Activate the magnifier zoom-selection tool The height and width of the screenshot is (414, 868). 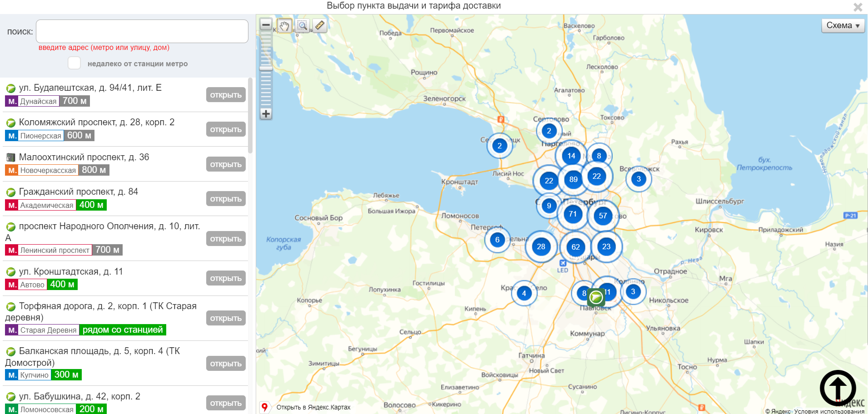click(302, 26)
